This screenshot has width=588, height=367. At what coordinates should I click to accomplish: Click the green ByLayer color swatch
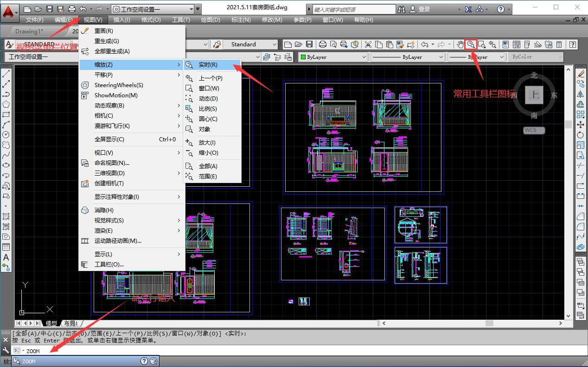304,57
